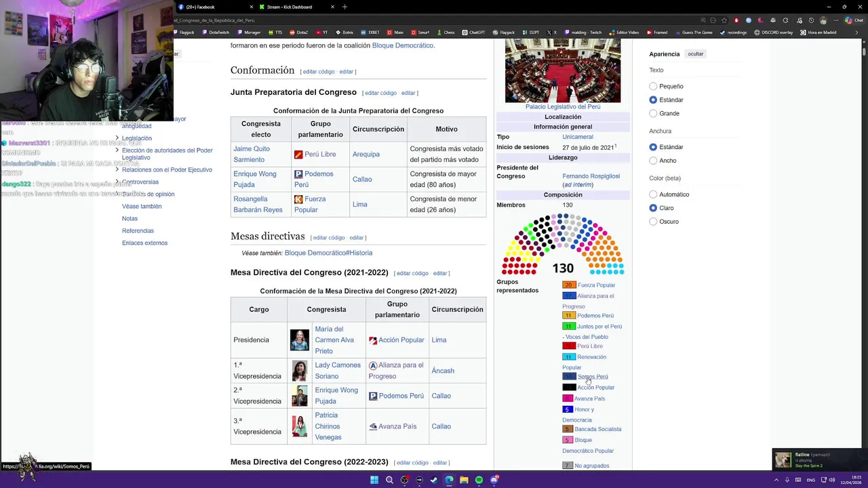Select Oscuro color mode

click(653, 222)
